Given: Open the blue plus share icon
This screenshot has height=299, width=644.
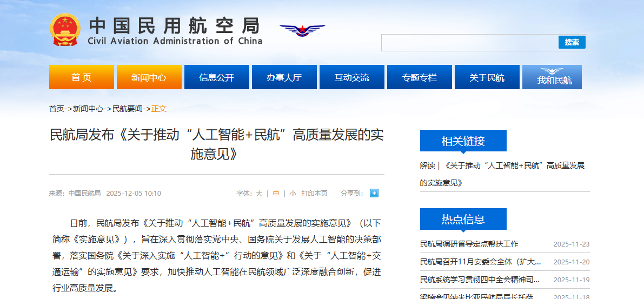Looking at the screenshot, I should coord(374,193).
